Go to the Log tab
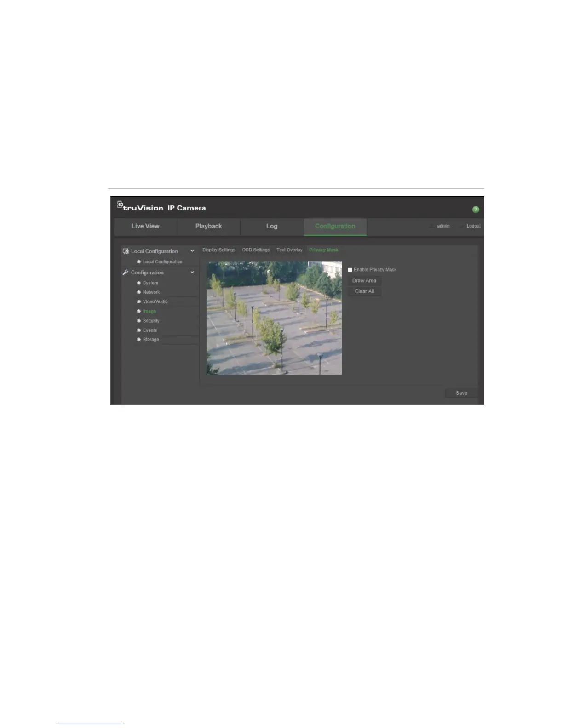 click(x=272, y=227)
